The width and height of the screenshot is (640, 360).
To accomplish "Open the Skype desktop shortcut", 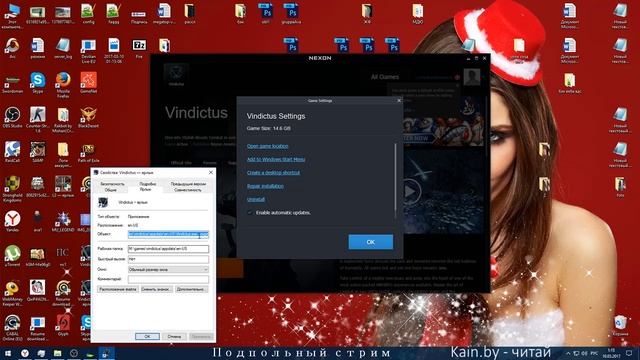I will tap(38, 83).
